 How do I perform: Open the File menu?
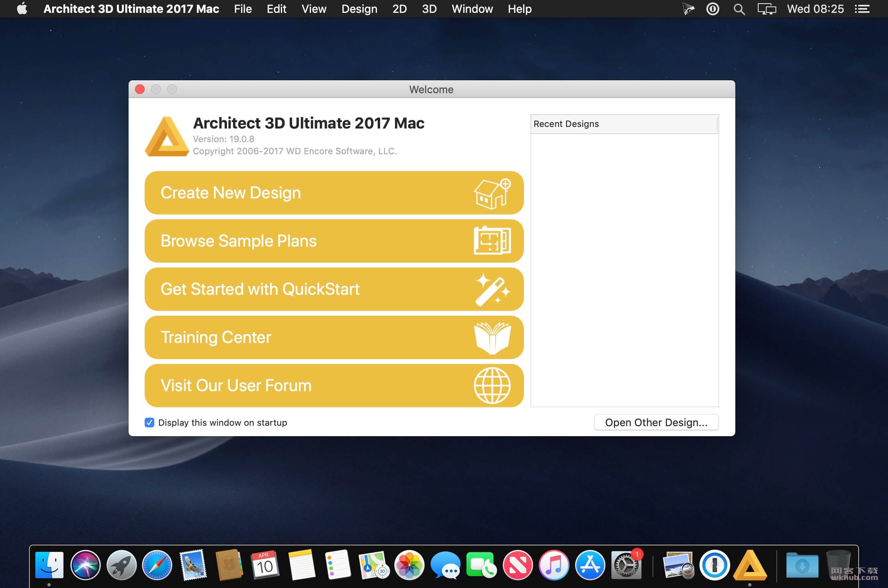pos(243,9)
